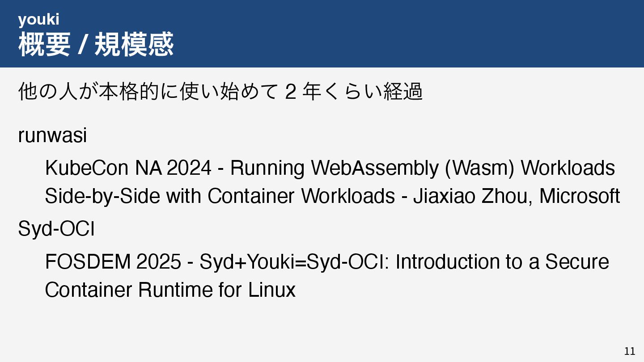Click the slide title '概要 / 規模感'
This screenshot has width=644, height=362.
[x=96, y=45]
